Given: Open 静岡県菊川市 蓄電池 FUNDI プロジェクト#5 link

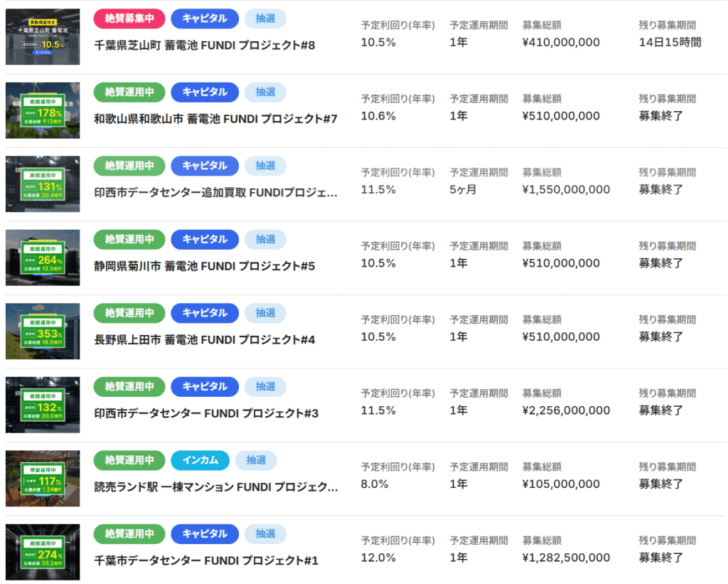Looking at the screenshot, I should pyautogui.click(x=204, y=266).
